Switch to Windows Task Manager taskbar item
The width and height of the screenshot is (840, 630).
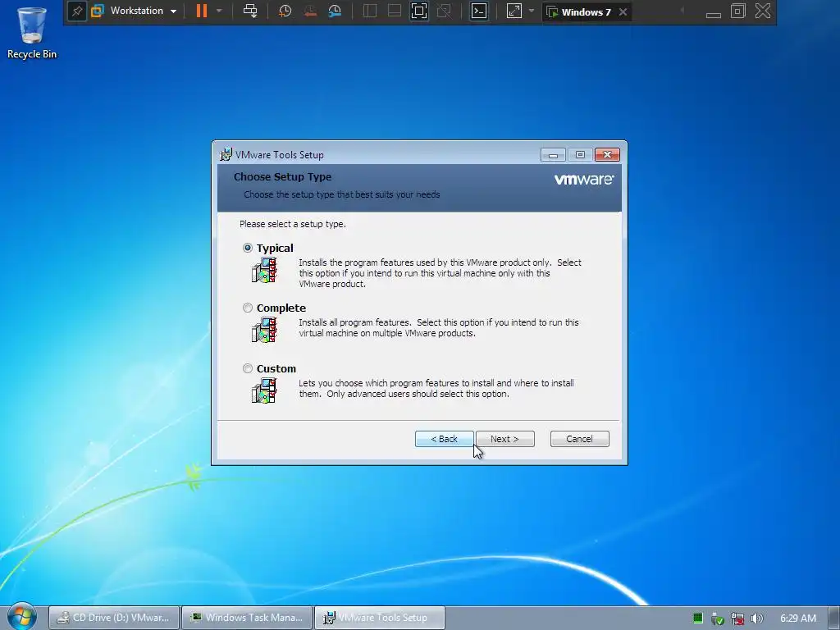pyautogui.click(x=246, y=618)
